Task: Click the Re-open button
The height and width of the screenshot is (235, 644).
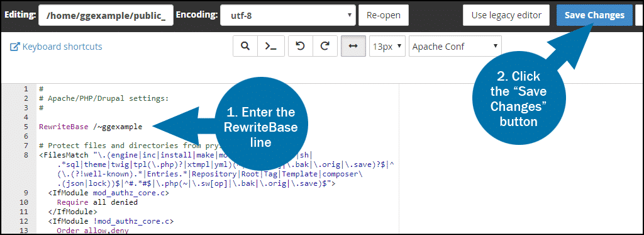Action: [x=384, y=15]
